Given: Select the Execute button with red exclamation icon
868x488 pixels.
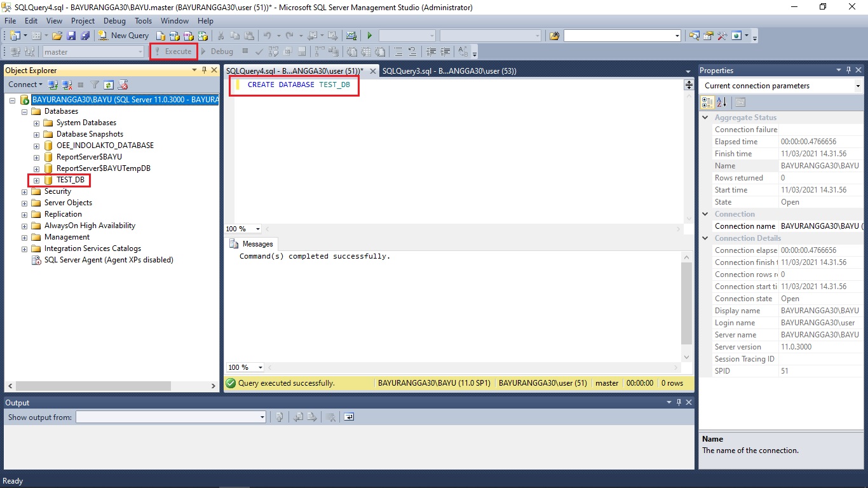Looking at the screenshot, I should pos(173,51).
